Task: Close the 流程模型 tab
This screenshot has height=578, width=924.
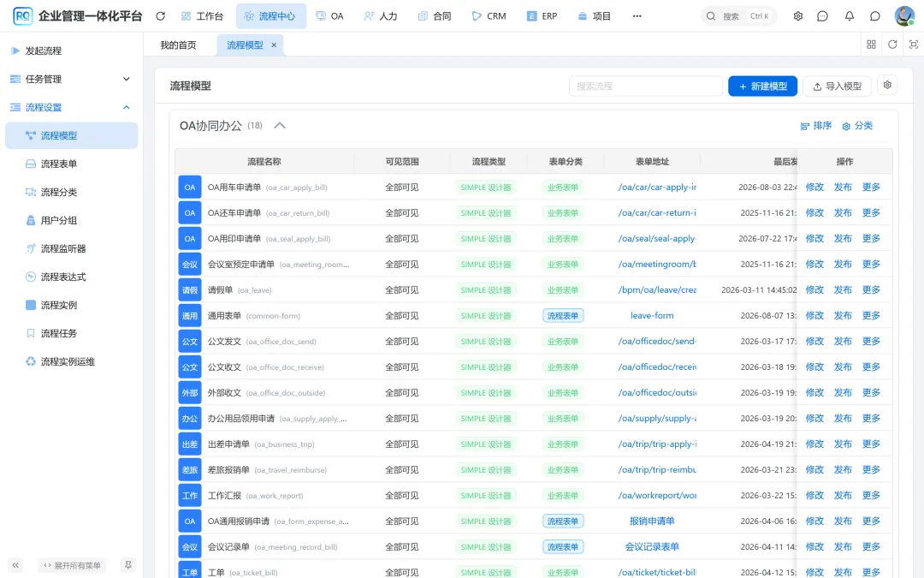Action: [x=274, y=45]
